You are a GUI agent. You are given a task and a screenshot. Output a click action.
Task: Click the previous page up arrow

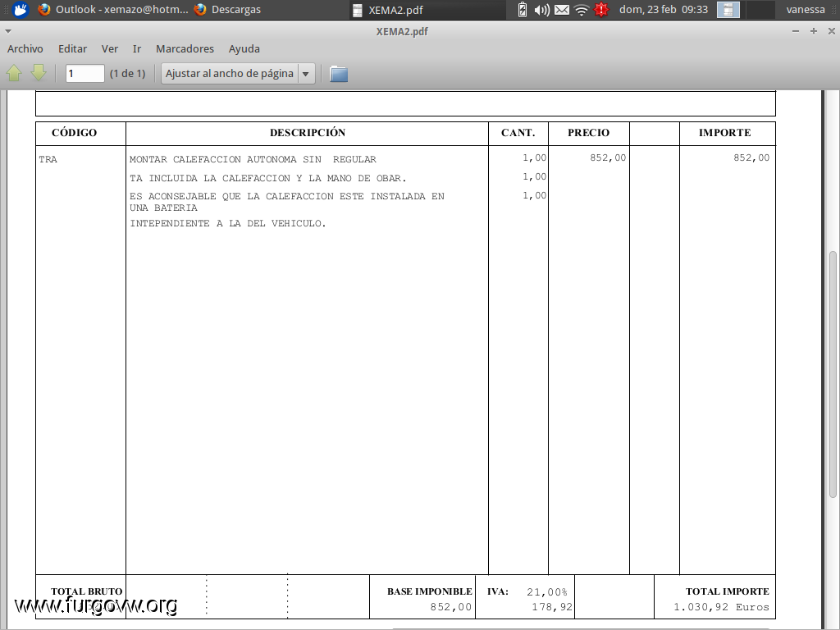coord(14,73)
